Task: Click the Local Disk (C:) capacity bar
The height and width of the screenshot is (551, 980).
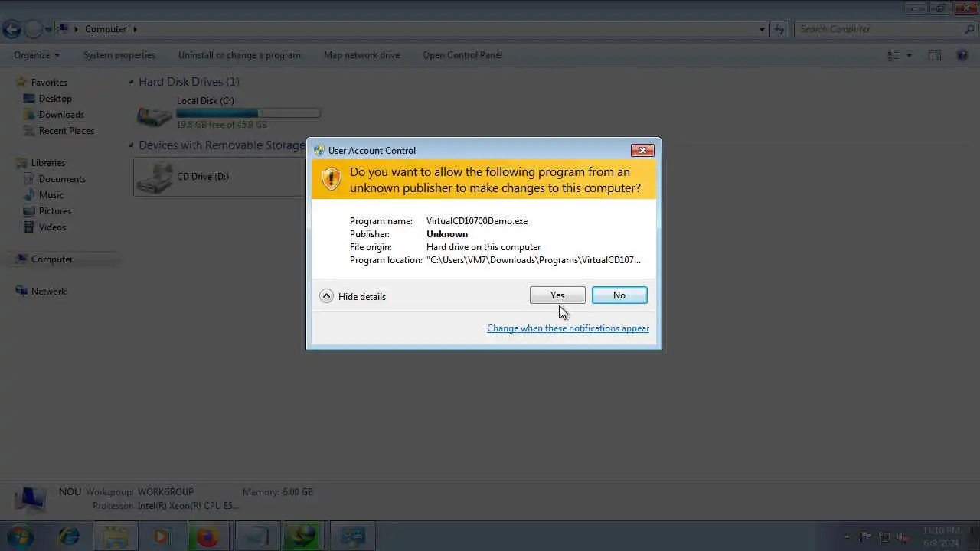Action: (248, 113)
